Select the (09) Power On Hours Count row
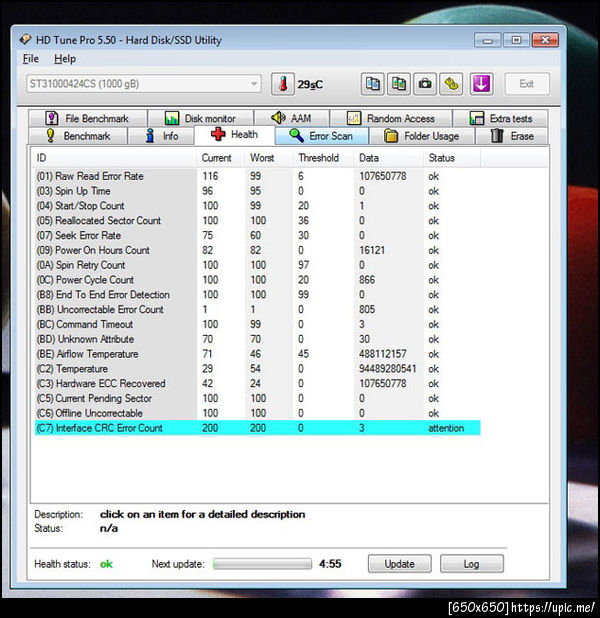The width and height of the screenshot is (600, 618). [257, 250]
